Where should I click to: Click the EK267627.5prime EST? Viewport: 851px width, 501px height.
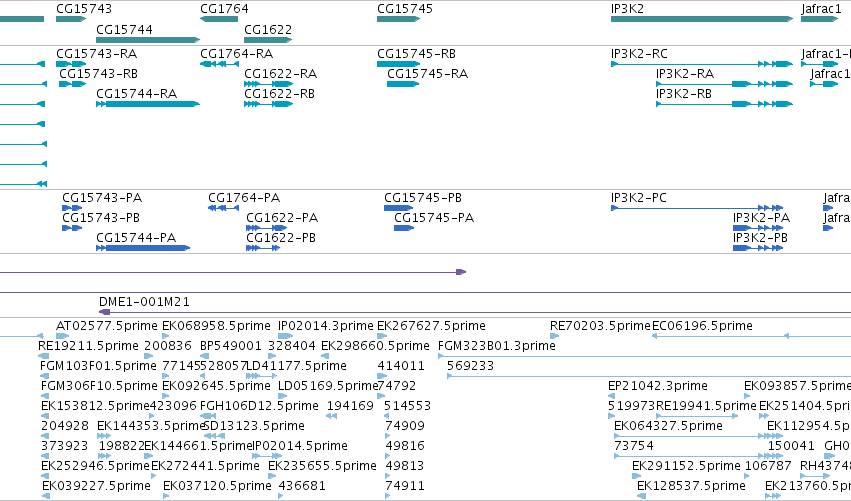coord(382,336)
